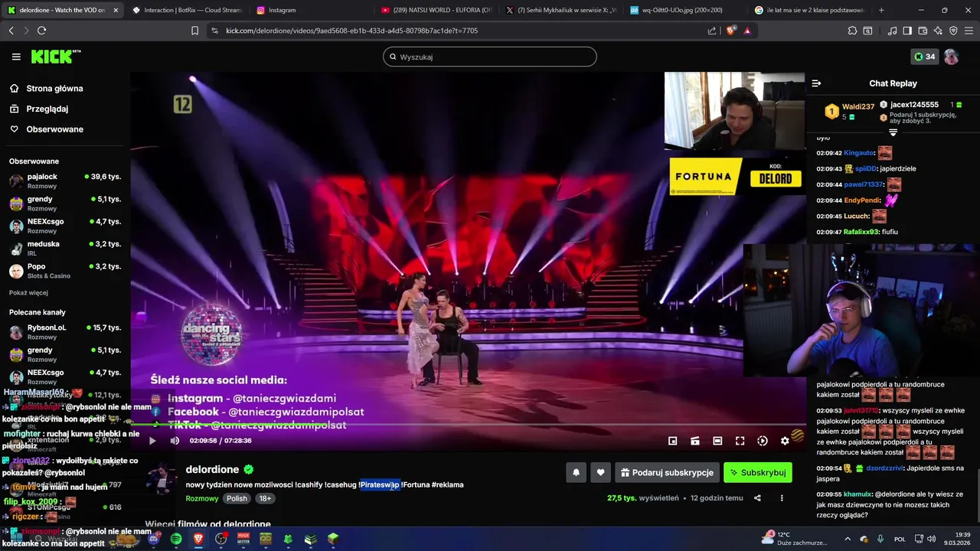Collapse the Chat Replay panel

(x=816, y=83)
